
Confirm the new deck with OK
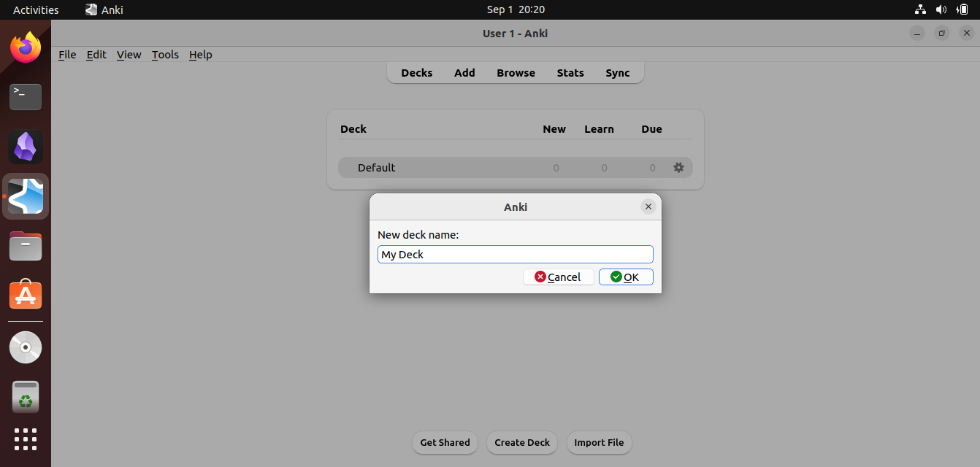click(625, 277)
